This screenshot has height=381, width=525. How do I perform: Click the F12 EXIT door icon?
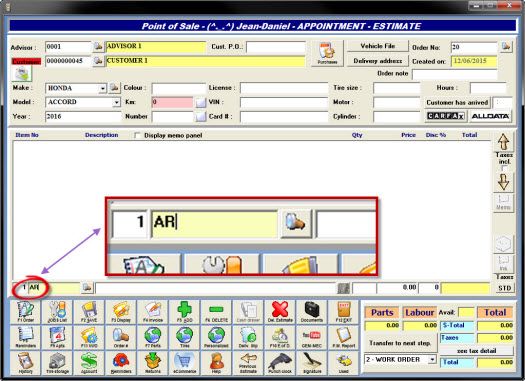pyautogui.click(x=344, y=312)
